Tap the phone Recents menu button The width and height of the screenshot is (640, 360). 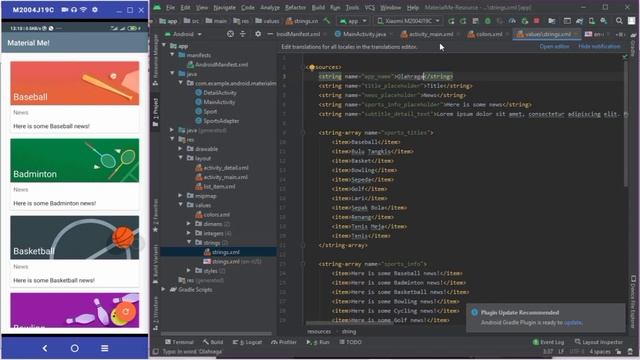[104, 348]
